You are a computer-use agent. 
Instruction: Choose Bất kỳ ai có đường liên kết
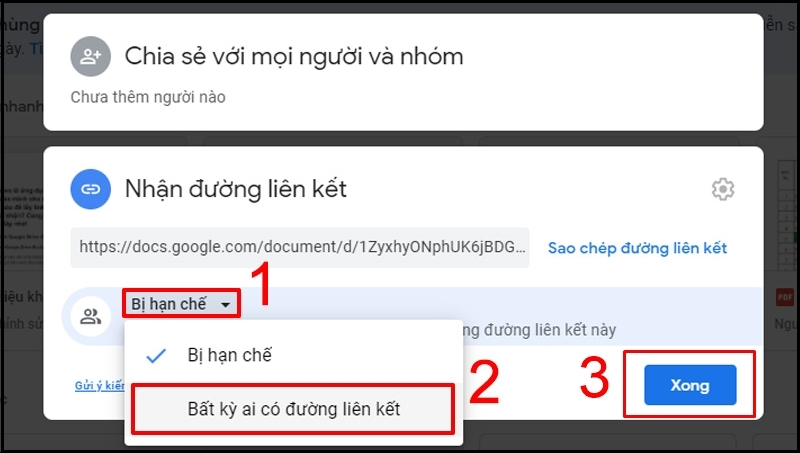293,409
